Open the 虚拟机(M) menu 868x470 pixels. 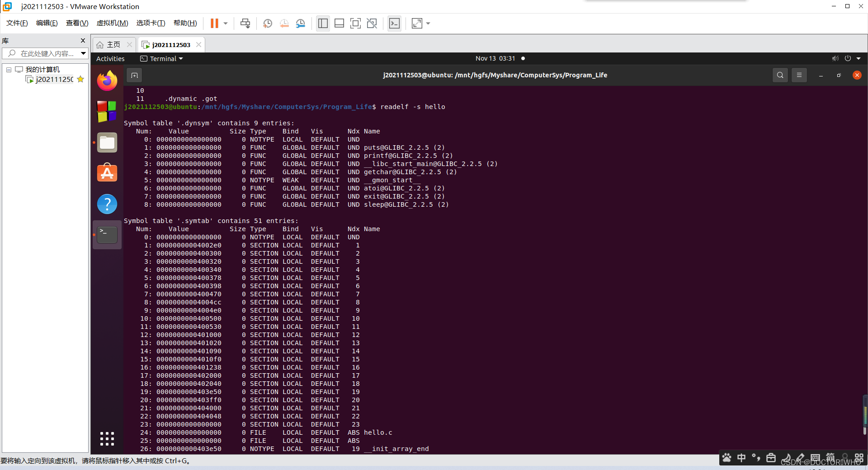[112, 23]
